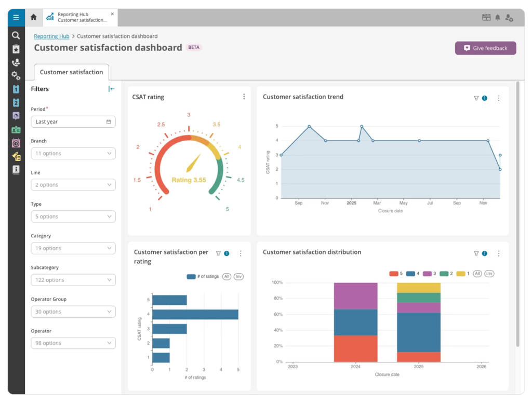This screenshot has width=532, height=405.
Task: Invert selection in distribution chart legend
Action: pyautogui.click(x=489, y=274)
